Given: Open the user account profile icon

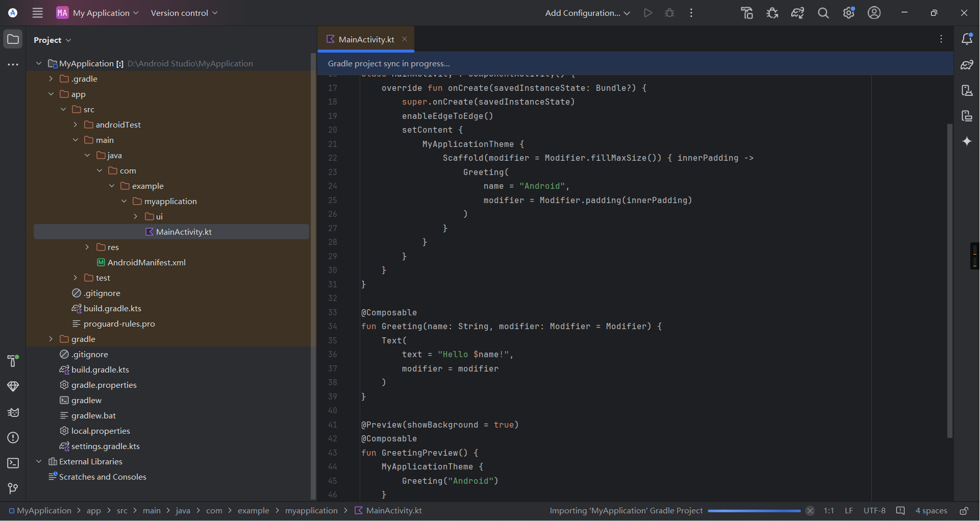Looking at the screenshot, I should (x=874, y=13).
